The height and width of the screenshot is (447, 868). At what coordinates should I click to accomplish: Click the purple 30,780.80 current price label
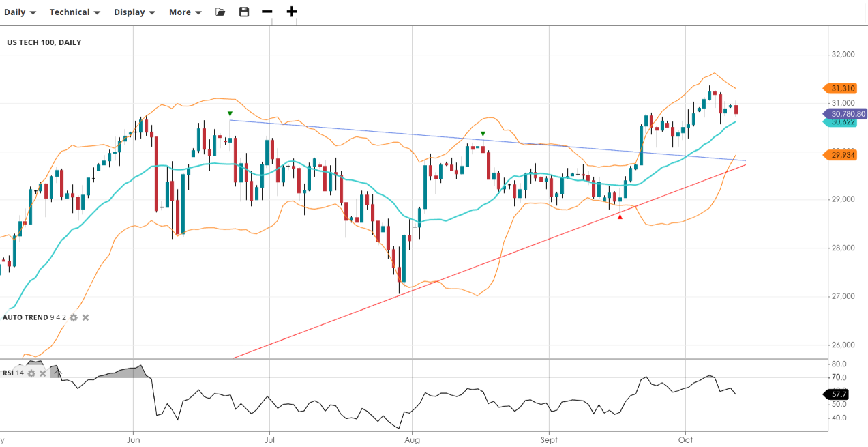click(x=845, y=114)
